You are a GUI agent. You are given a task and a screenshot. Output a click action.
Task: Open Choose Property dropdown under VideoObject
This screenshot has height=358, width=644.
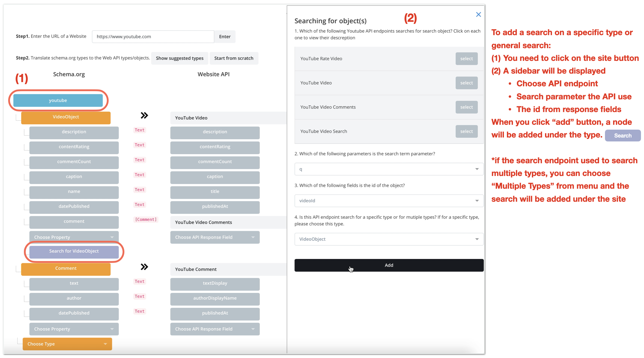click(x=74, y=237)
